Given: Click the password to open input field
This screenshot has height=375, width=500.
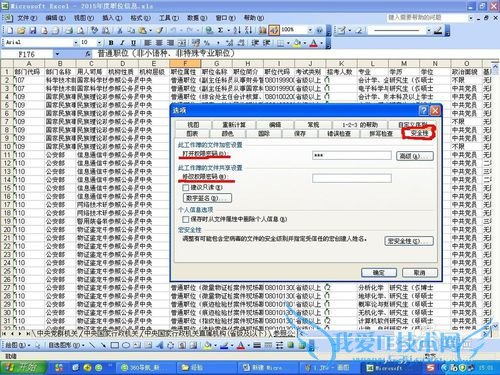Looking at the screenshot, I should [x=352, y=155].
